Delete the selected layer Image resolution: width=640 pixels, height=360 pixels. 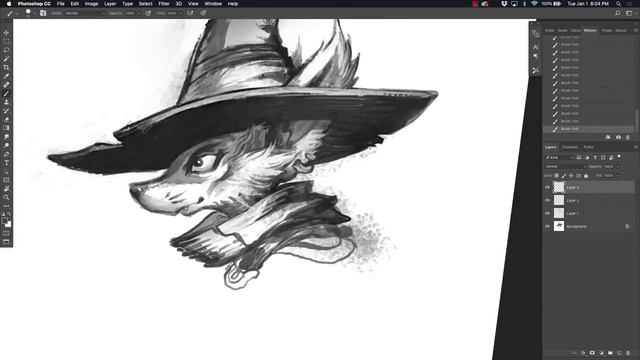[628, 353]
